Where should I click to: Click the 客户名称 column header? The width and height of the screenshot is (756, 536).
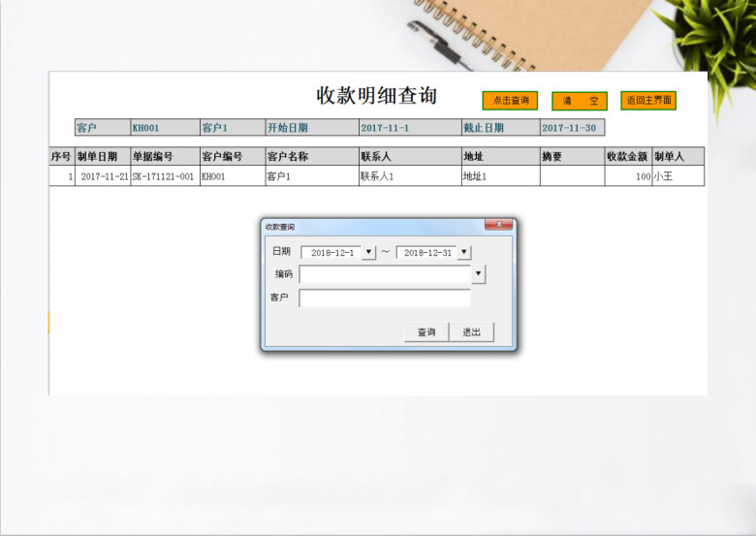pos(312,156)
